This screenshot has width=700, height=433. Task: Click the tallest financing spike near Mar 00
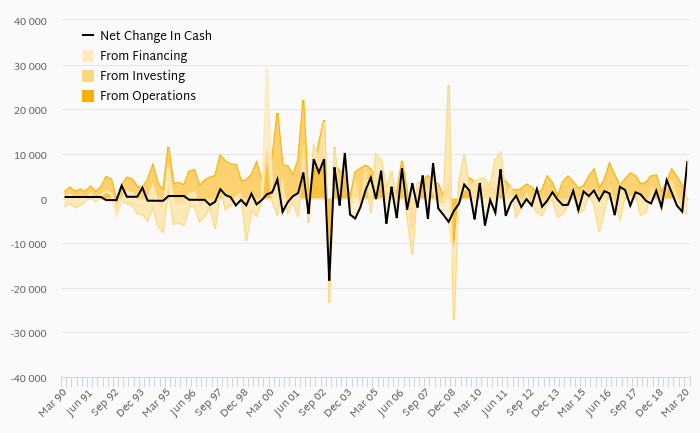click(x=266, y=68)
